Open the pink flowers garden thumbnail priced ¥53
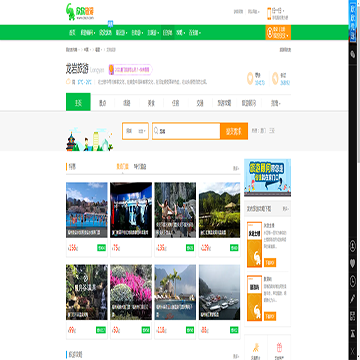360x360 pixels. point(131,292)
